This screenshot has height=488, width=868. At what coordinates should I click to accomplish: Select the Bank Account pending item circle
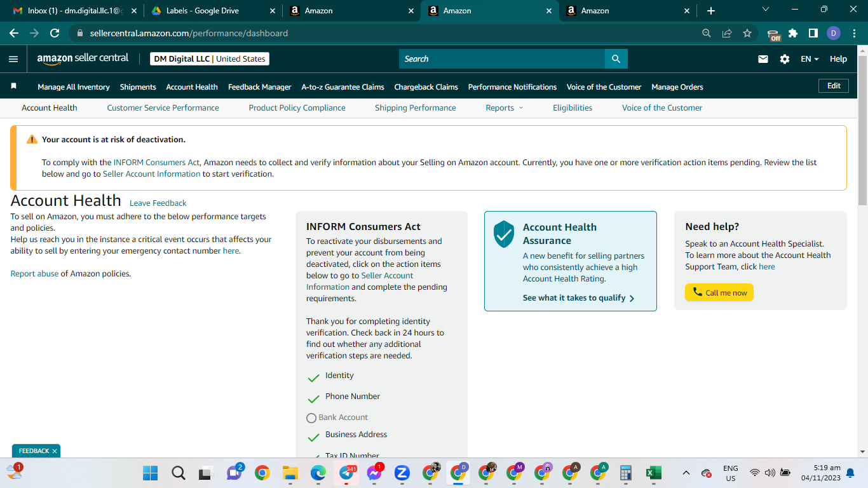[311, 418]
